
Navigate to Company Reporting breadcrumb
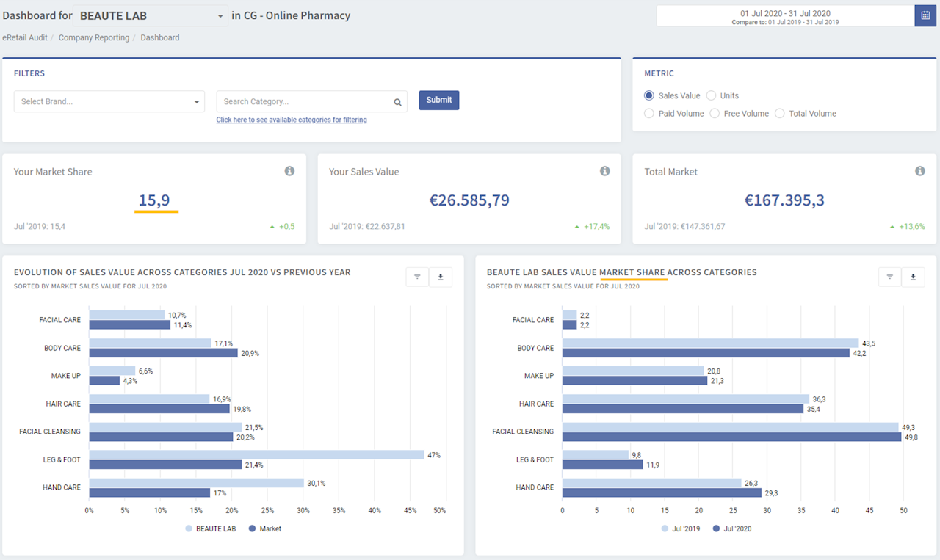[94, 37]
